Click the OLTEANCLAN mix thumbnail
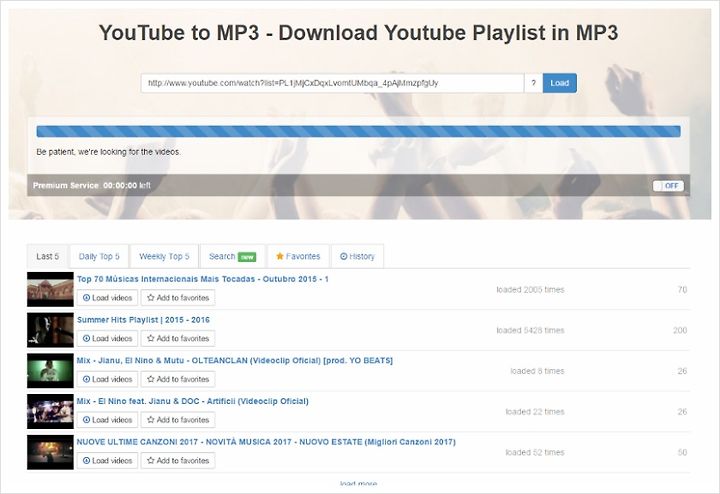 click(x=50, y=370)
